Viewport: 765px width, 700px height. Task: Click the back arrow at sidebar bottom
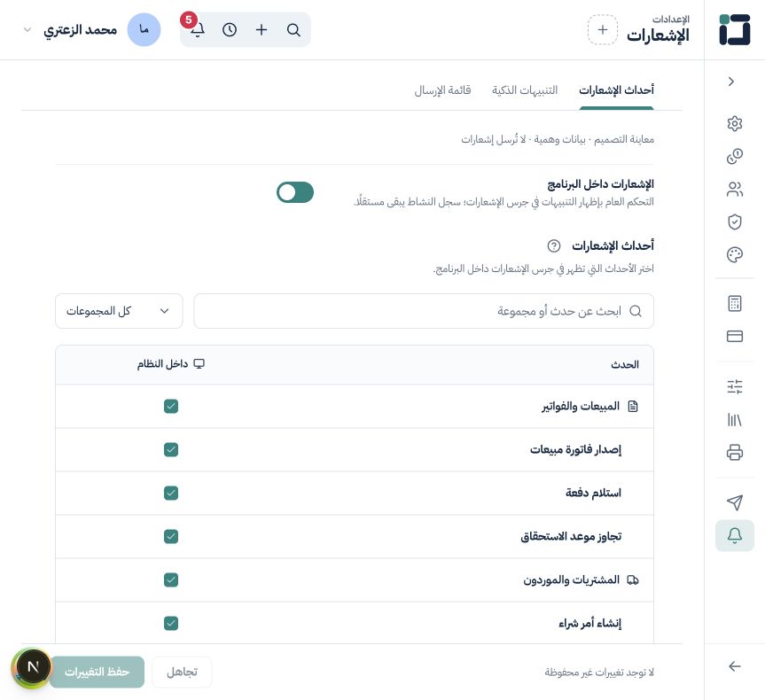click(735, 666)
